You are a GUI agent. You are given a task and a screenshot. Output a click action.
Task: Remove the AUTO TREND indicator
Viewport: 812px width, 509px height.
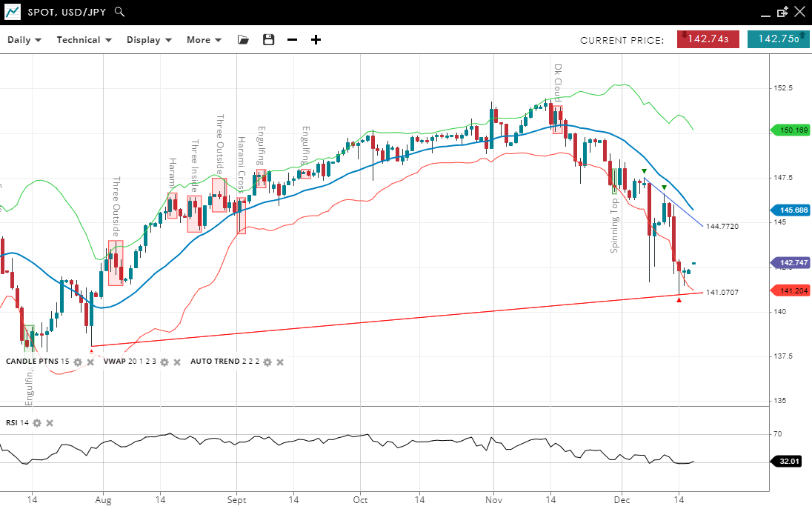coord(280,362)
